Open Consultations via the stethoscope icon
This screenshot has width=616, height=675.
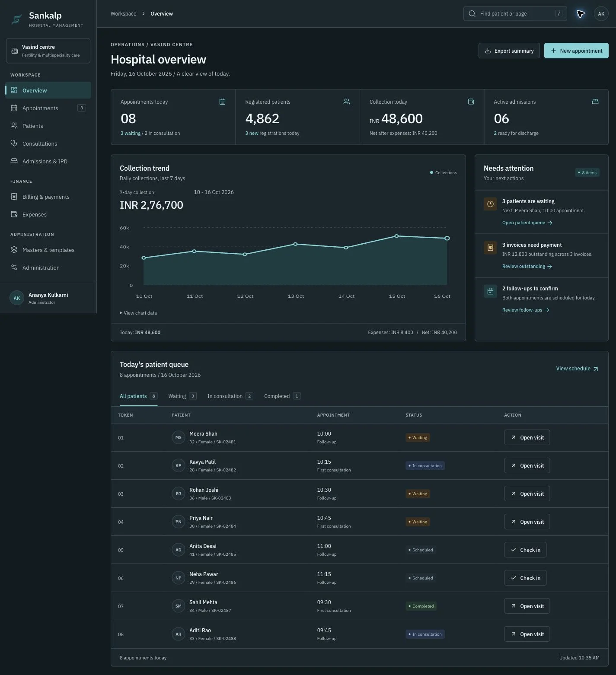click(x=14, y=143)
